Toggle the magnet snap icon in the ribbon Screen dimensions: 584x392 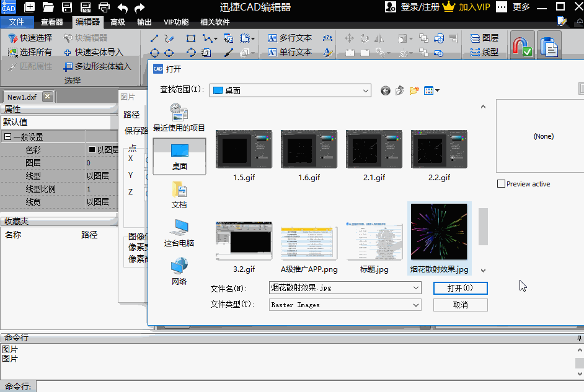[x=521, y=47]
